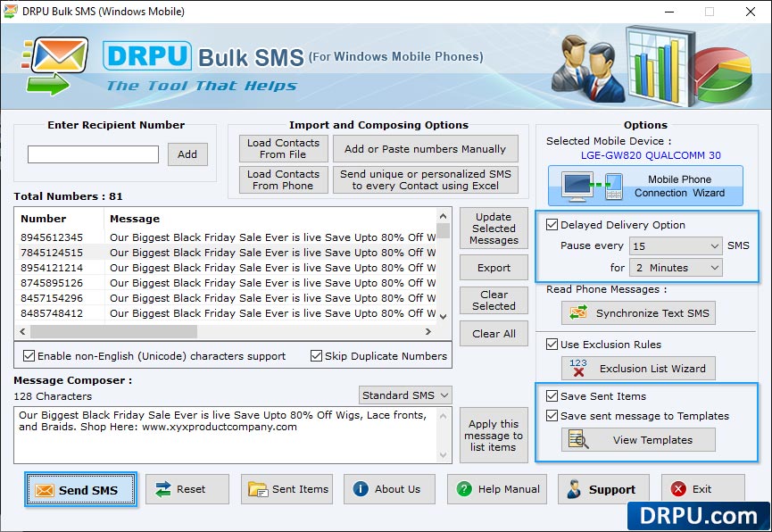Click horizontal scrollbar's left arrow
Image resolution: width=772 pixels, height=532 pixels.
pyautogui.click(x=22, y=331)
